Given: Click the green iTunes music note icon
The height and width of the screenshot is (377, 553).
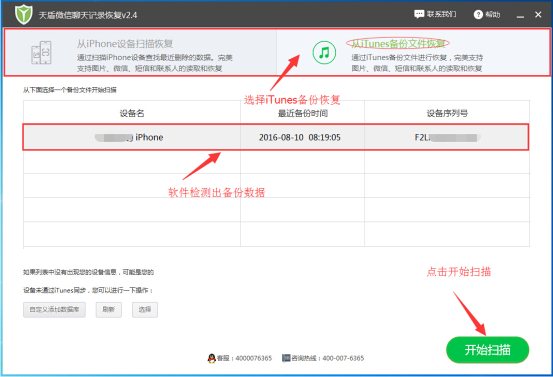Looking at the screenshot, I should point(324,53).
